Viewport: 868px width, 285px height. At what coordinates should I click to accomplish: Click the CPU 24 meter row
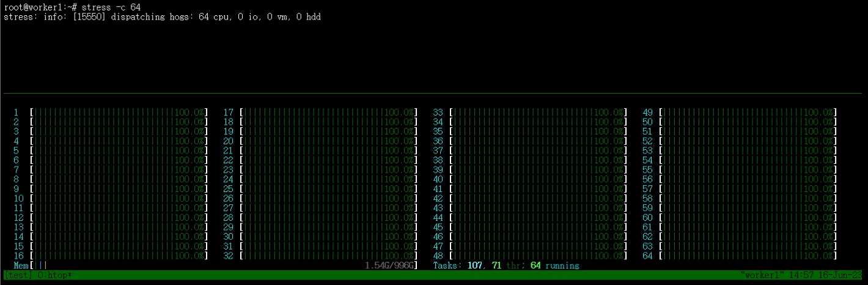[x=320, y=179]
